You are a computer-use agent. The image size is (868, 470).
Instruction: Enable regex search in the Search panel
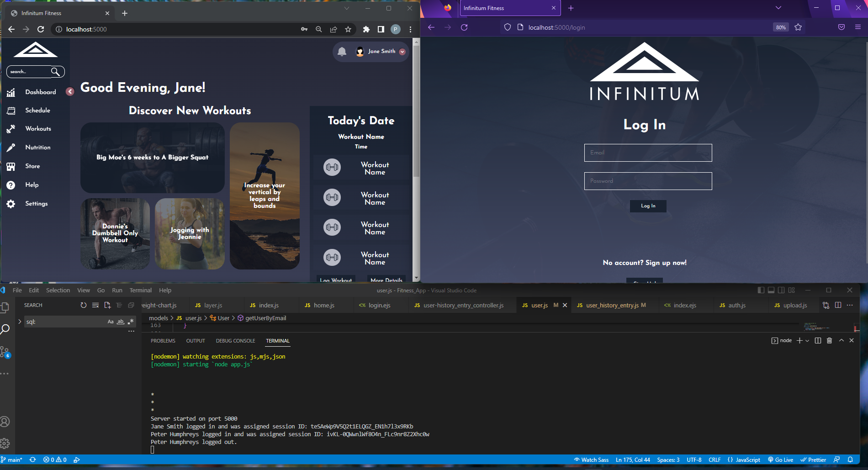tap(131, 321)
